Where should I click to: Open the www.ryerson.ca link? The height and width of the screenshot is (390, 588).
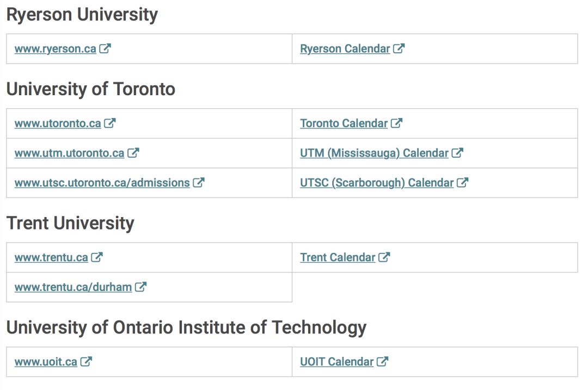pyautogui.click(x=56, y=49)
